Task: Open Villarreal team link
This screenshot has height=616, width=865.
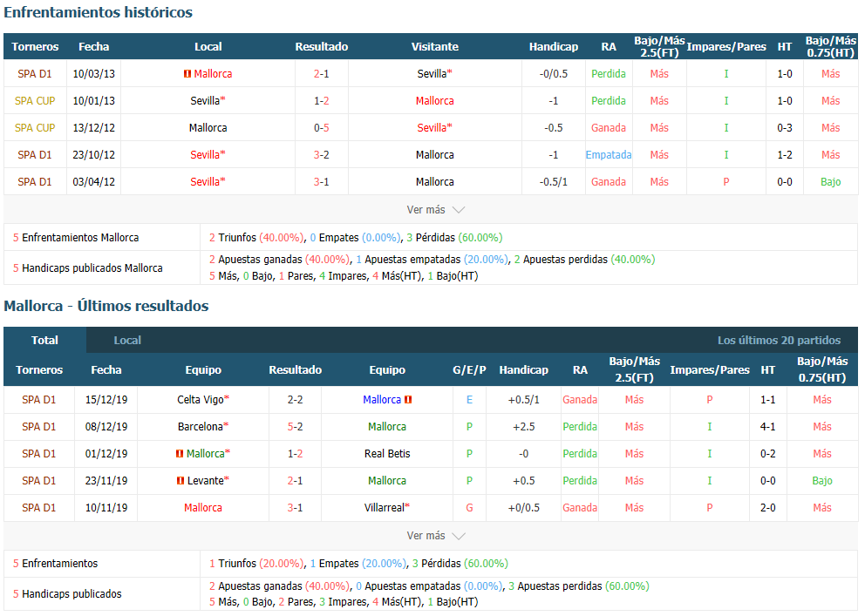Action: pos(387,507)
